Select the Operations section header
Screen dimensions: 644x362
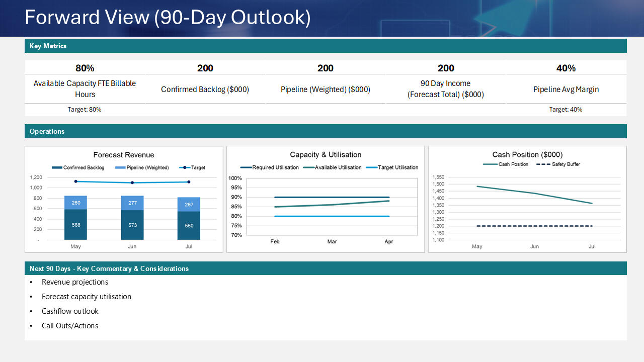point(47,131)
